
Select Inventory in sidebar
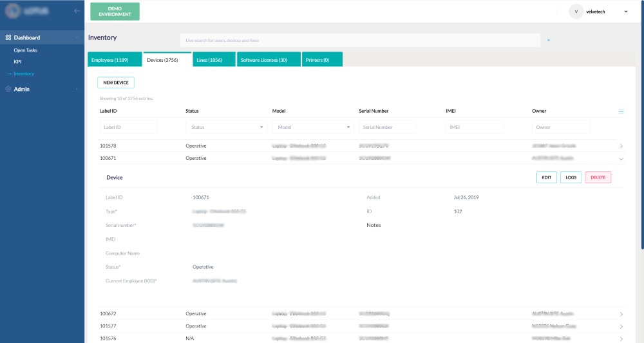(x=24, y=73)
